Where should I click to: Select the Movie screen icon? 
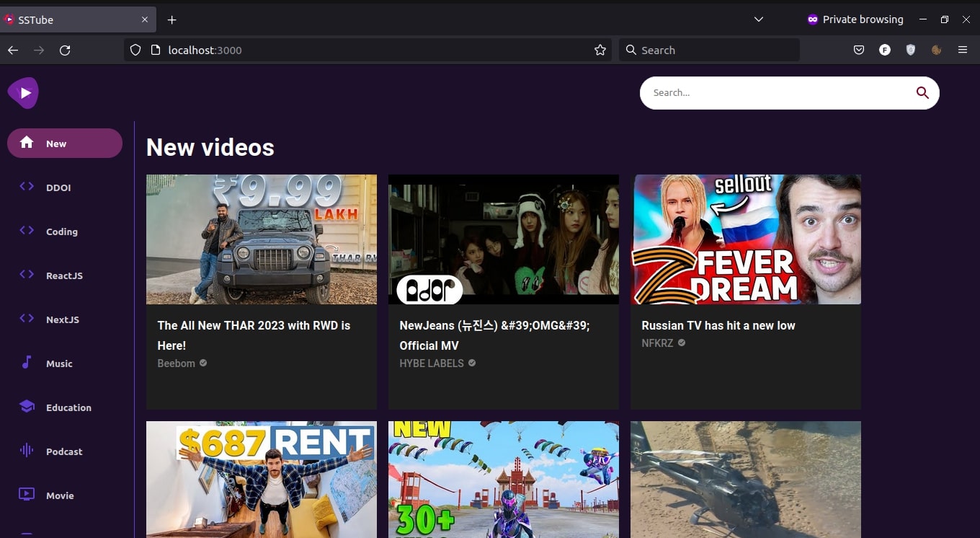tap(27, 495)
